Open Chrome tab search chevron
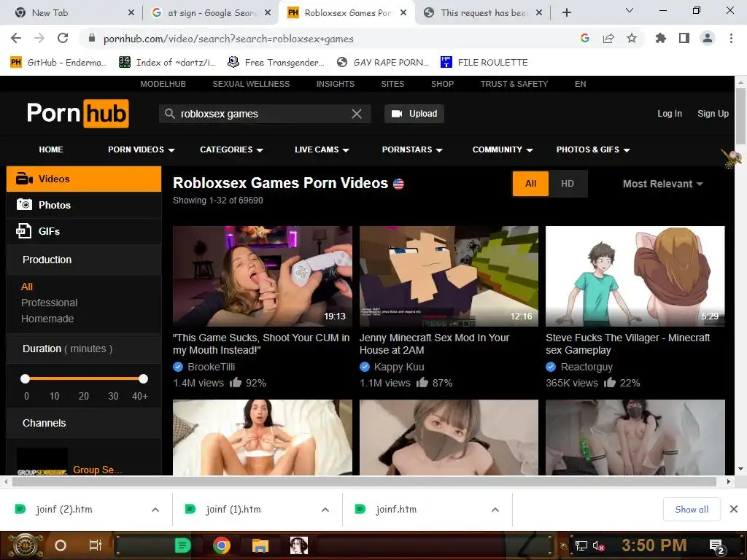Viewport: 747px width, 560px height. coord(630,10)
